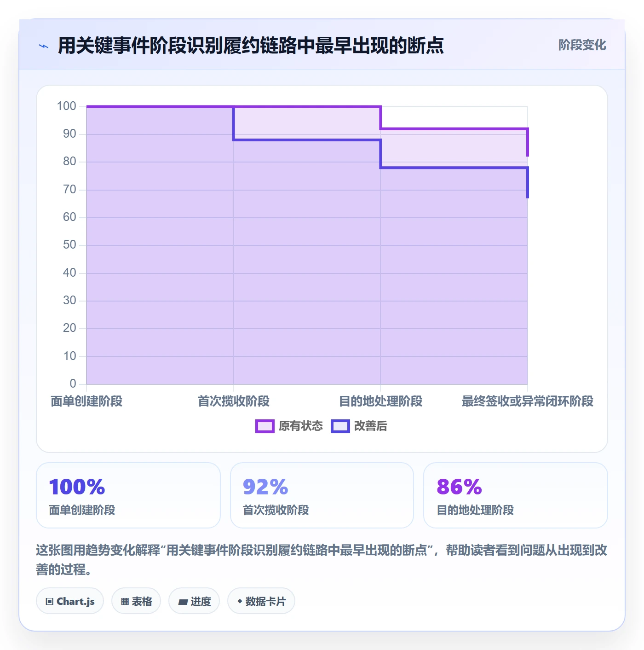
Task: Click the 面单创建阶段 x-axis label
Action: click(x=86, y=401)
